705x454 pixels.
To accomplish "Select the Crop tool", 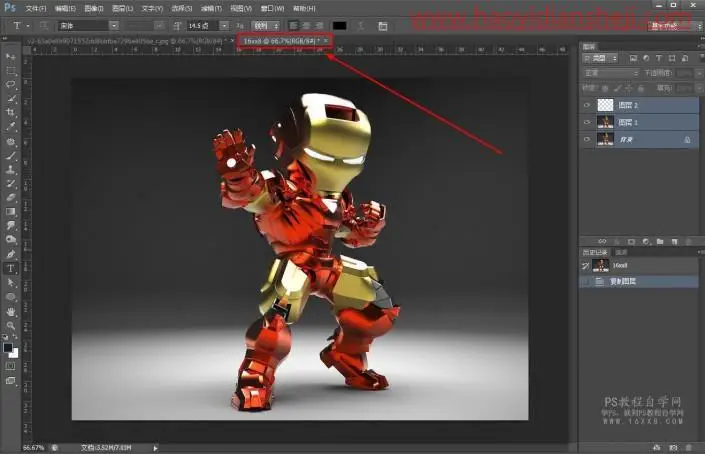I will point(11,112).
